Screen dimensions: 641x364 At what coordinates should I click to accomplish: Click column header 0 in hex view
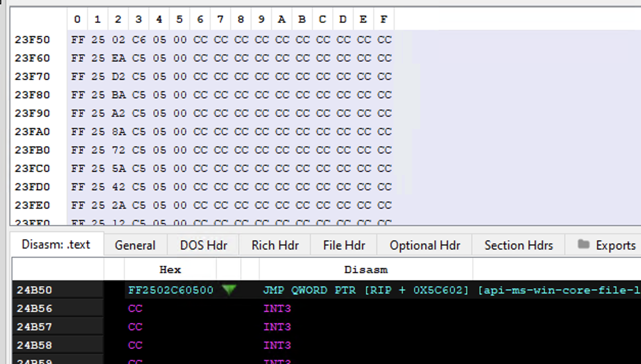tap(77, 19)
